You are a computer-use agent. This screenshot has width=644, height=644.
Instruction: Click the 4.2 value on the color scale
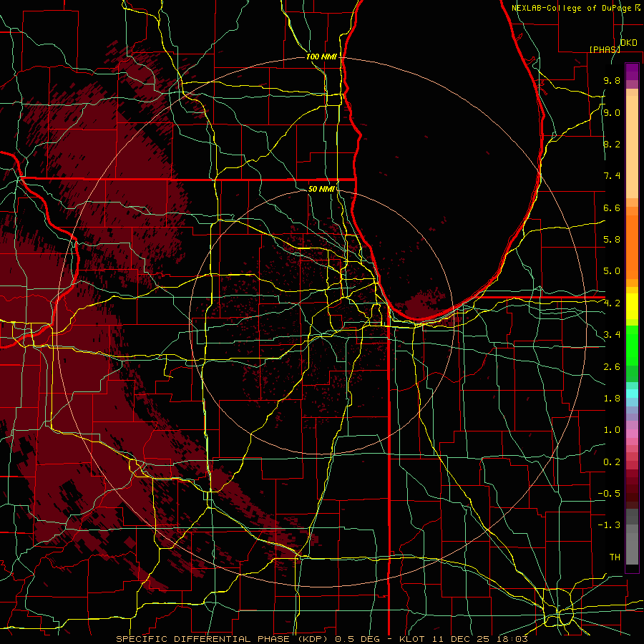click(x=612, y=303)
